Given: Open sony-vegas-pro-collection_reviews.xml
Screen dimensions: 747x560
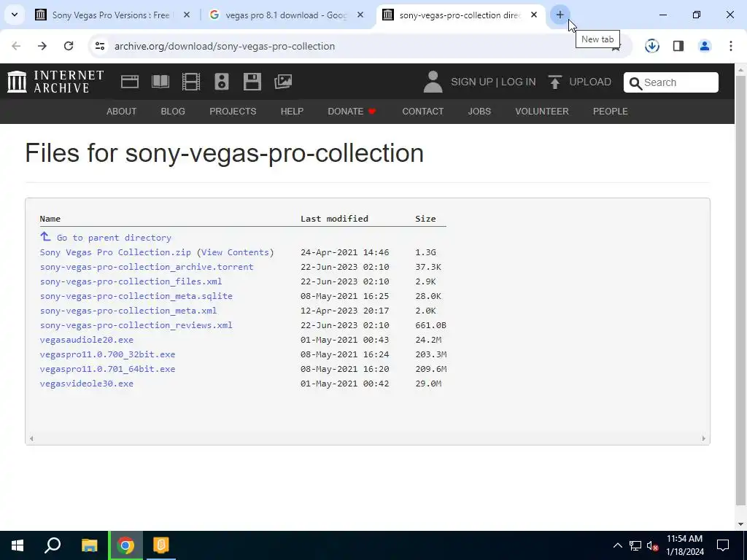Looking at the screenshot, I should click(136, 325).
